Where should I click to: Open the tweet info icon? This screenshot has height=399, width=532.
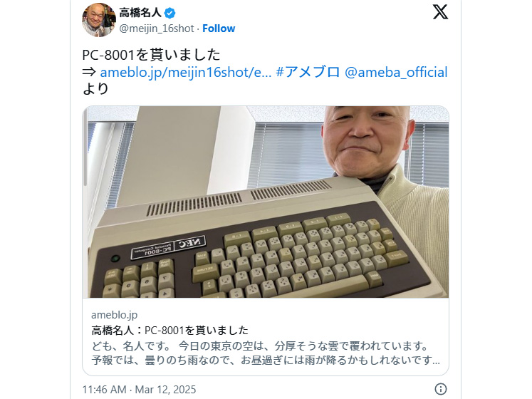[x=440, y=389]
